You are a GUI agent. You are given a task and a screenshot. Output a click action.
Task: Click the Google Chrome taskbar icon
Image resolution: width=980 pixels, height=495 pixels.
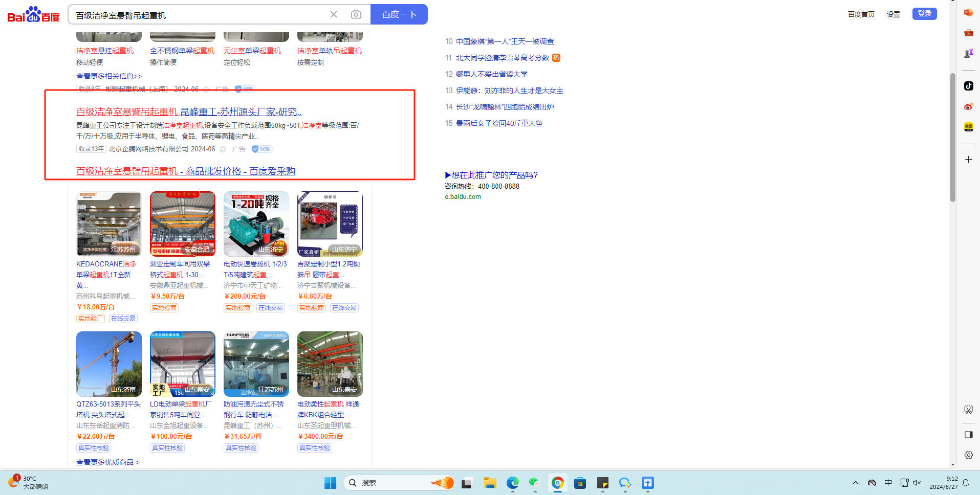coord(557,483)
